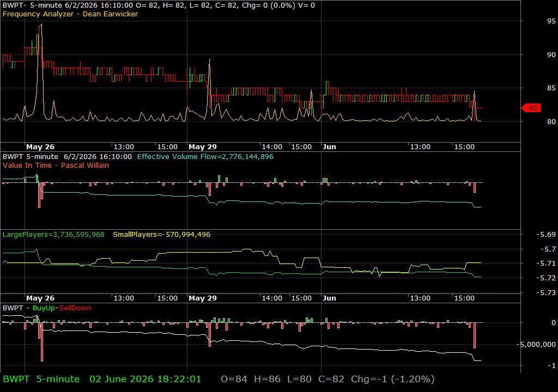Click the 'O=84' status bar value
The height and width of the screenshot is (392, 558).
pos(234,379)
